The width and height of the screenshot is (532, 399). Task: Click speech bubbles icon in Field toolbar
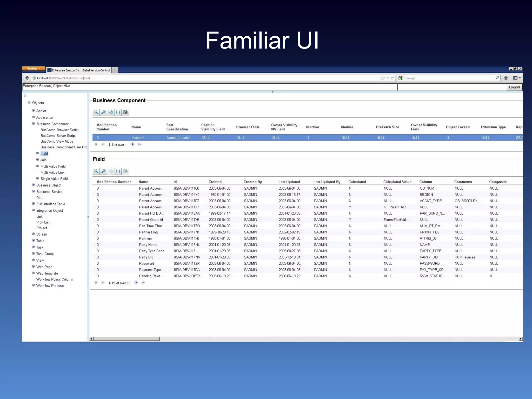tap(111, 171)
